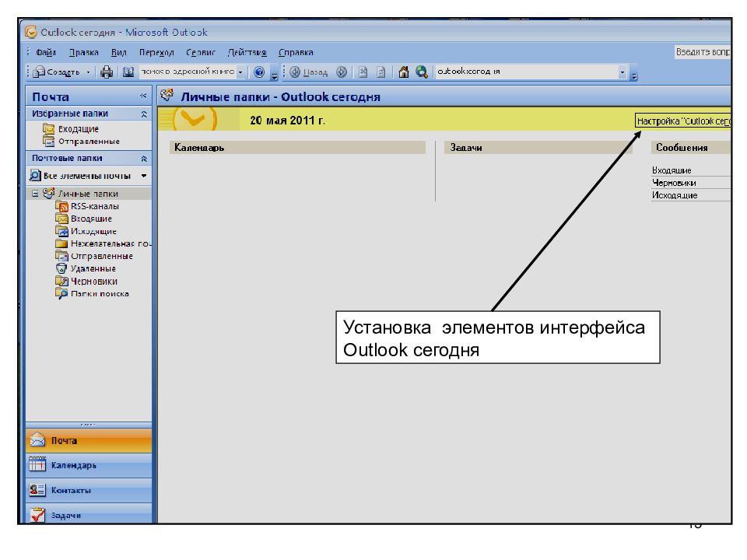Open the Переход menu

click(x=156, y=52)
